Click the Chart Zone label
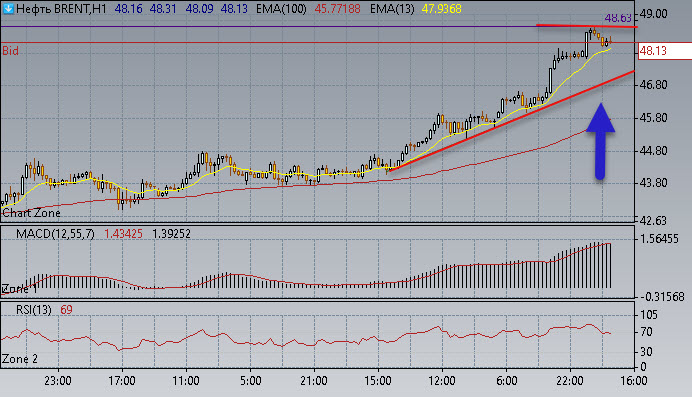The height and width of the screenshot is (397, 692). click(x=31, y=213)
